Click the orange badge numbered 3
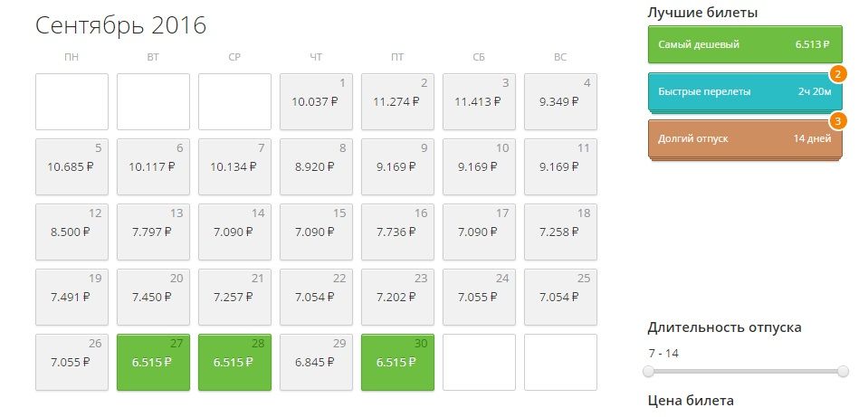 pos(838,121)
